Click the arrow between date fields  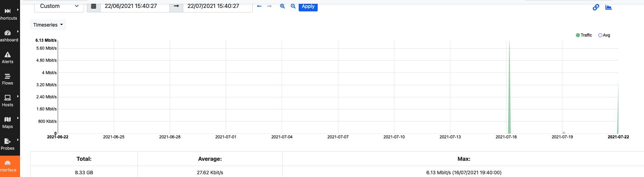click(x=176, y=6)
